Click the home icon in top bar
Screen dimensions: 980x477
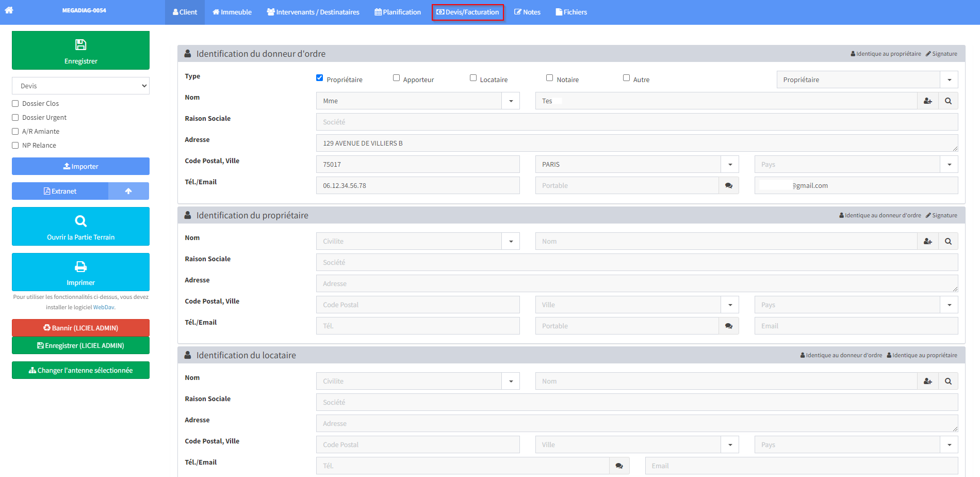pos(9,10)
